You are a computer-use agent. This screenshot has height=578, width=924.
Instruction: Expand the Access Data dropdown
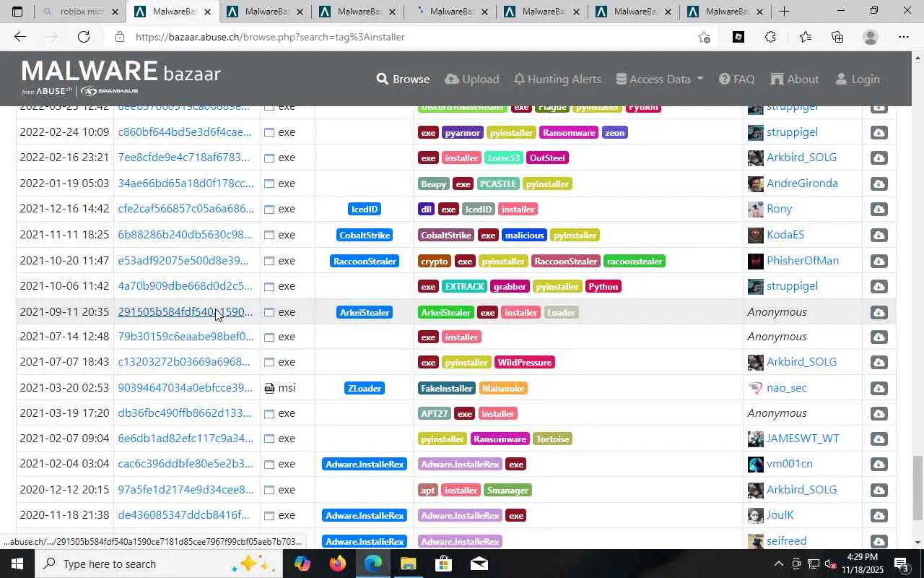[x=659, y=79]
